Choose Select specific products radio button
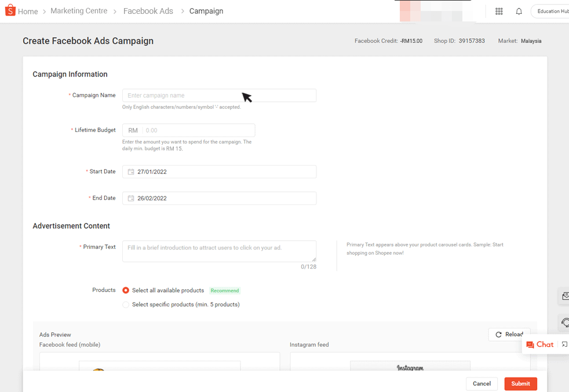569x392 pixels. (x=126, y=305)
